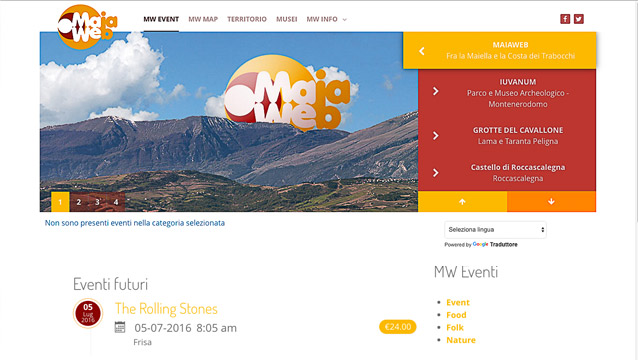Open The Rolling Stones event link
Screen dimensions: 638x360
pos(166,308)
